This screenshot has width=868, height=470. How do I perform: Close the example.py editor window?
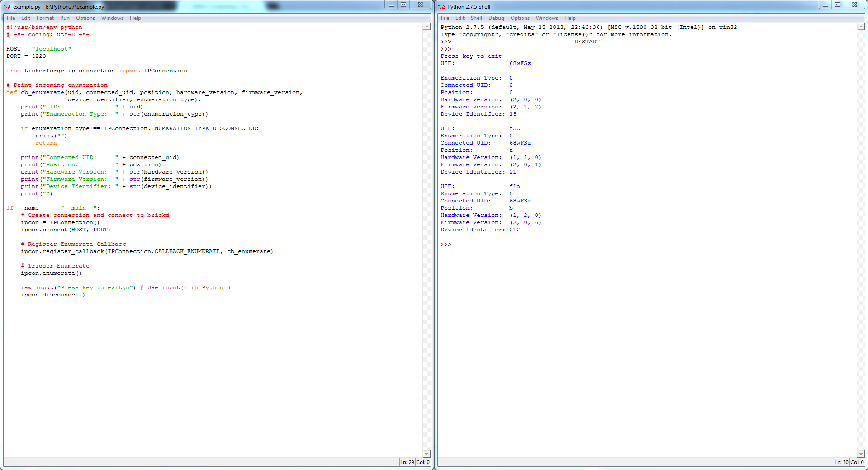point(420,5)
